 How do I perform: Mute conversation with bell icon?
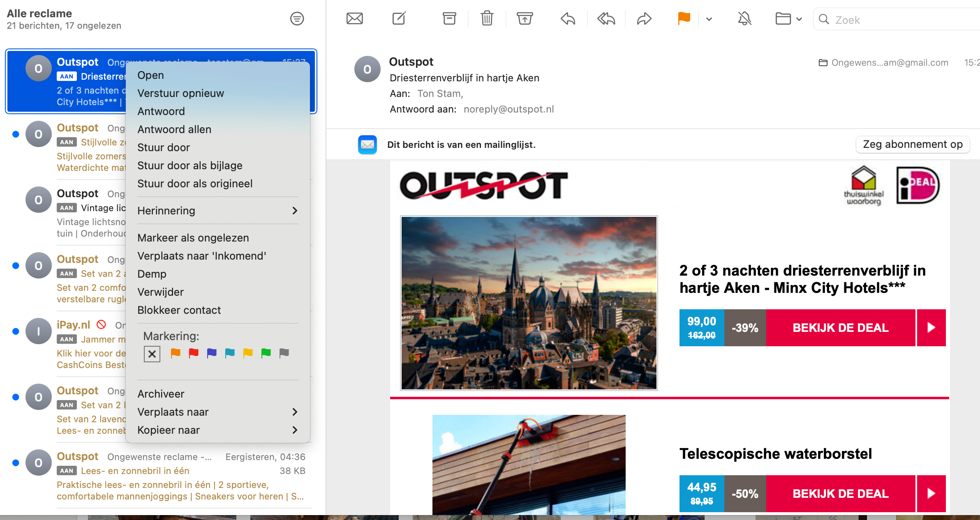tap(744, 18)
